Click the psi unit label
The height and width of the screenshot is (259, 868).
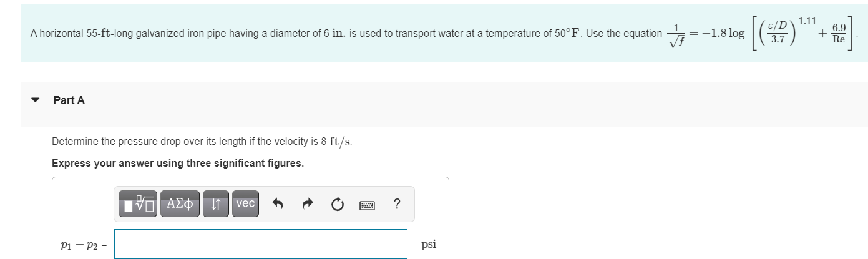tap(429, 244)
